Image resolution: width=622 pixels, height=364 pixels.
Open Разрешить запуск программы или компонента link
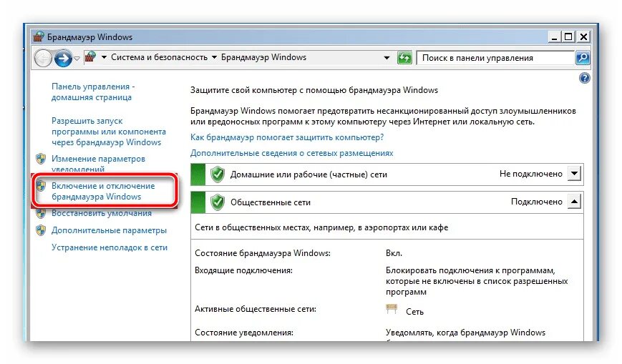click(x=109, y=132)
